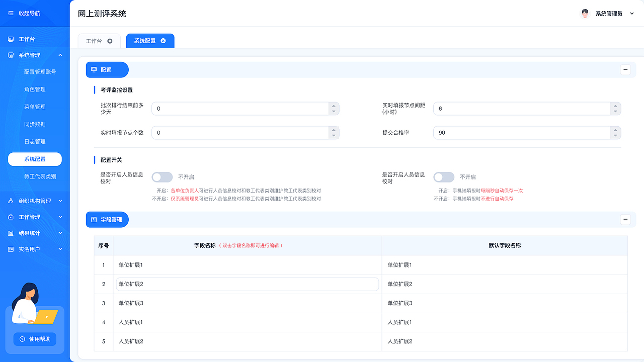Switch to the 工作台 tab
Viewport: 644px width, 362px height.
[99, 41]
